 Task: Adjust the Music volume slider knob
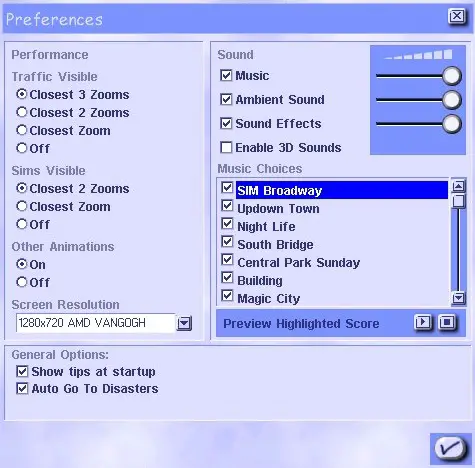click(452, 76)
